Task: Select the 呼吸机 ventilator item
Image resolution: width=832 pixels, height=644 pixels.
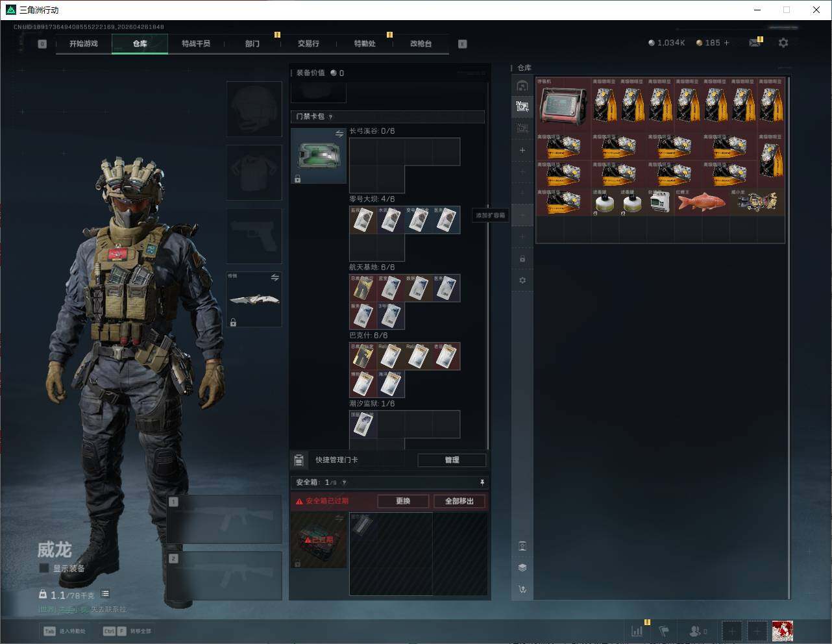Action: pyautogui.click(x=563, y=105)
